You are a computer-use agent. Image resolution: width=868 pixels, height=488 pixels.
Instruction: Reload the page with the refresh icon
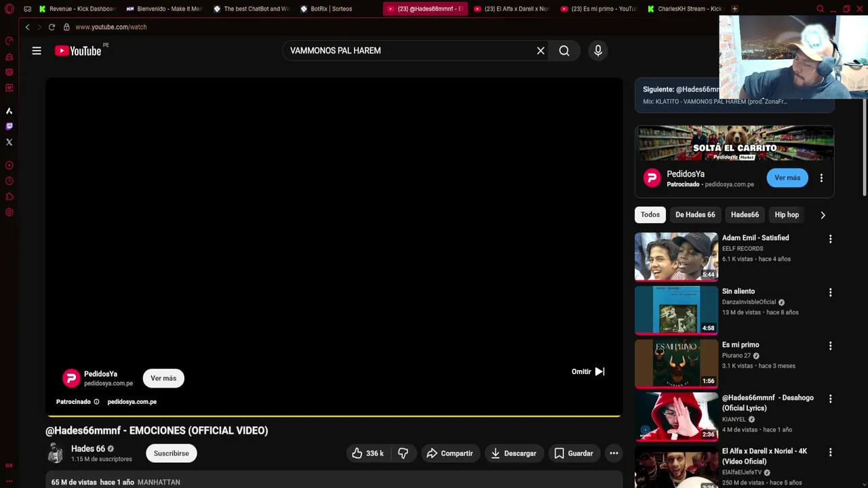(52, 27)
